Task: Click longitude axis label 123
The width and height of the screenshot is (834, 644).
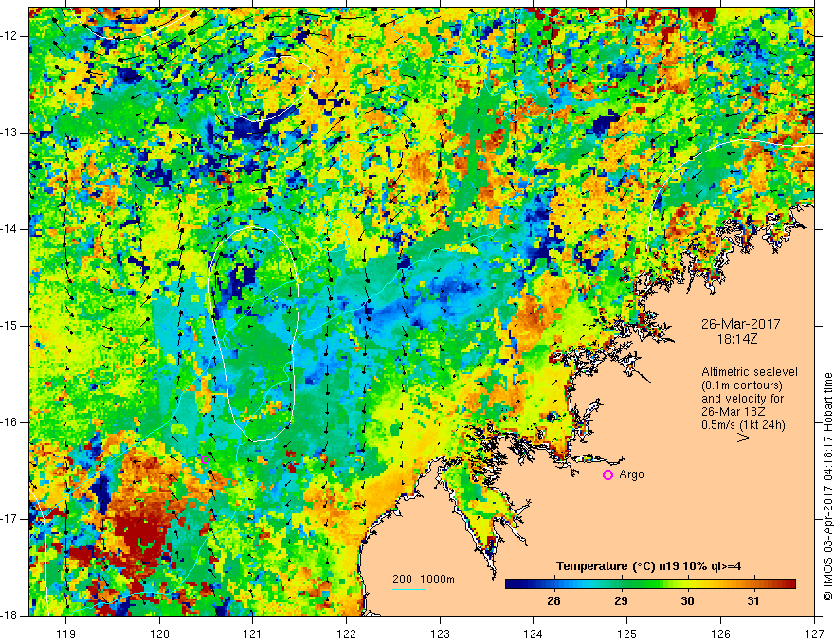Action: click(x=440, y=634)
